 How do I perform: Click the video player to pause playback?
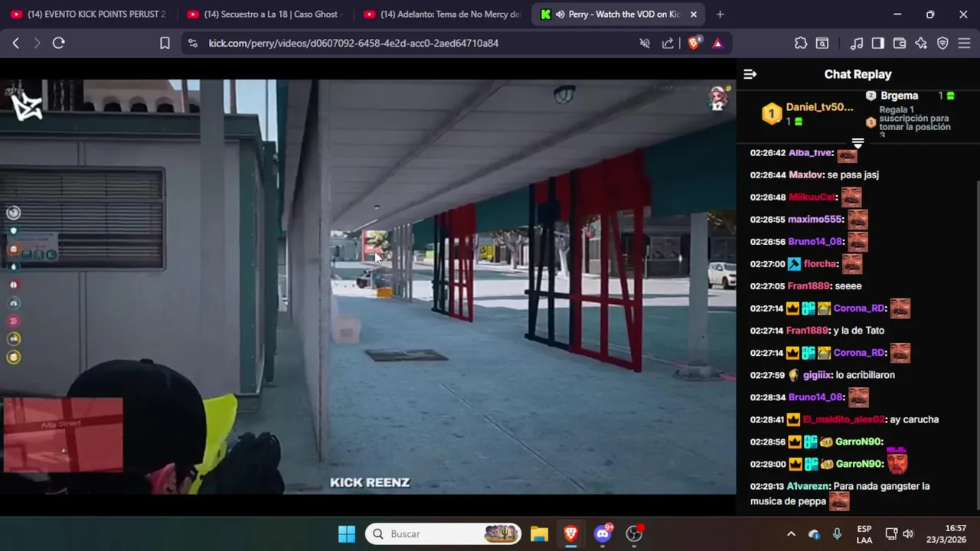click(367, 286)
